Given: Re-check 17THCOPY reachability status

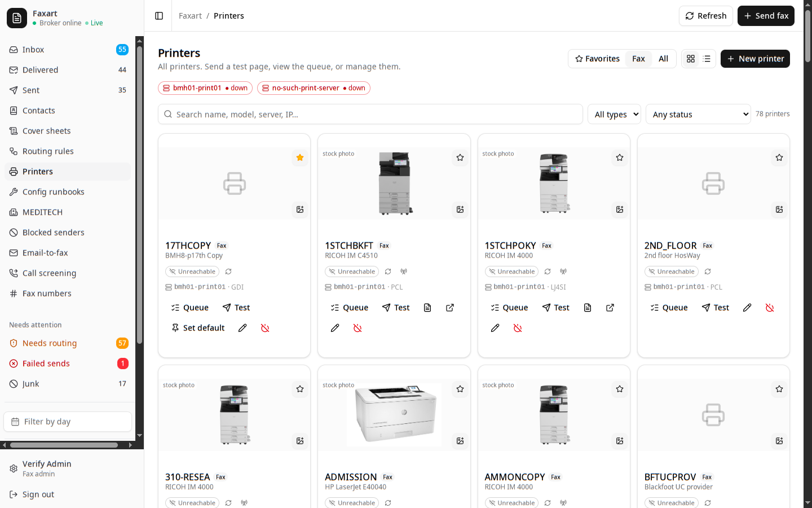Looking at the screenshot, I should [x=228, y=271].
